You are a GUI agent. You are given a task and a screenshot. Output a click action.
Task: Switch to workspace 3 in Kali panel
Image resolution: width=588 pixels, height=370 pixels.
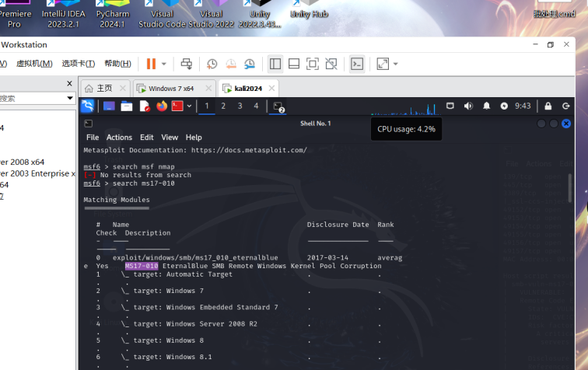[240, 106]
